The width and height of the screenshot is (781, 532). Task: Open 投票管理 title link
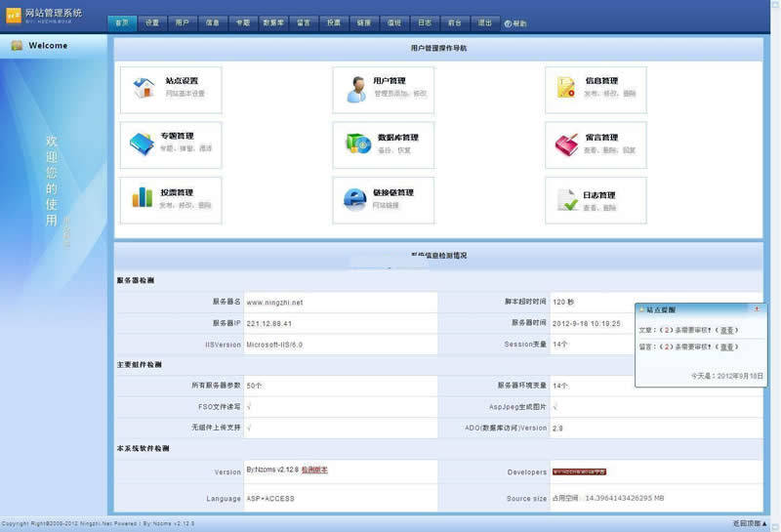[x=177, y=192]
